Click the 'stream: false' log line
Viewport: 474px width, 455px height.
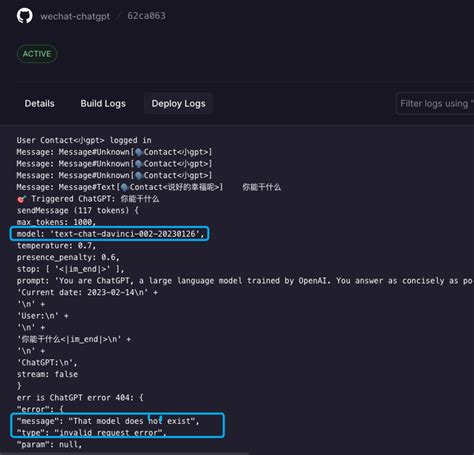coord(47,374)
